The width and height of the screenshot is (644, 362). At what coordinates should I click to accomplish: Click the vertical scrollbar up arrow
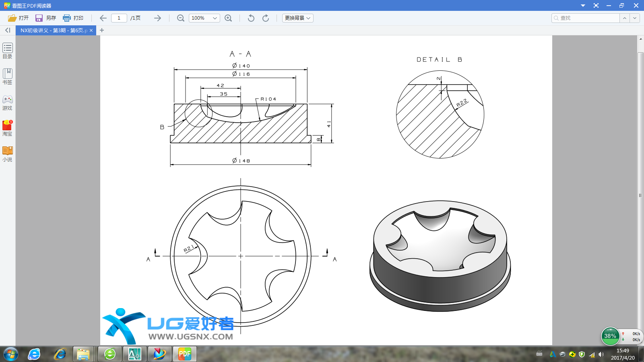641,39
